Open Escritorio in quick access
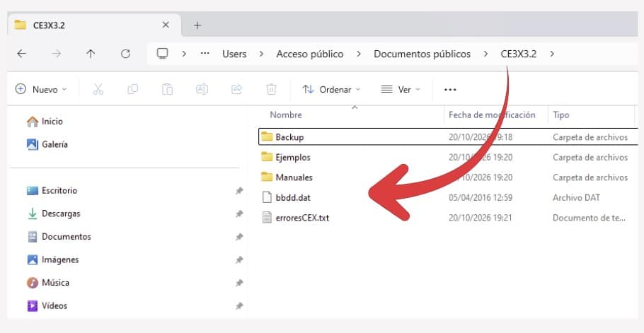The height and width of the screenshot is (333, 644). click(52, 190)
